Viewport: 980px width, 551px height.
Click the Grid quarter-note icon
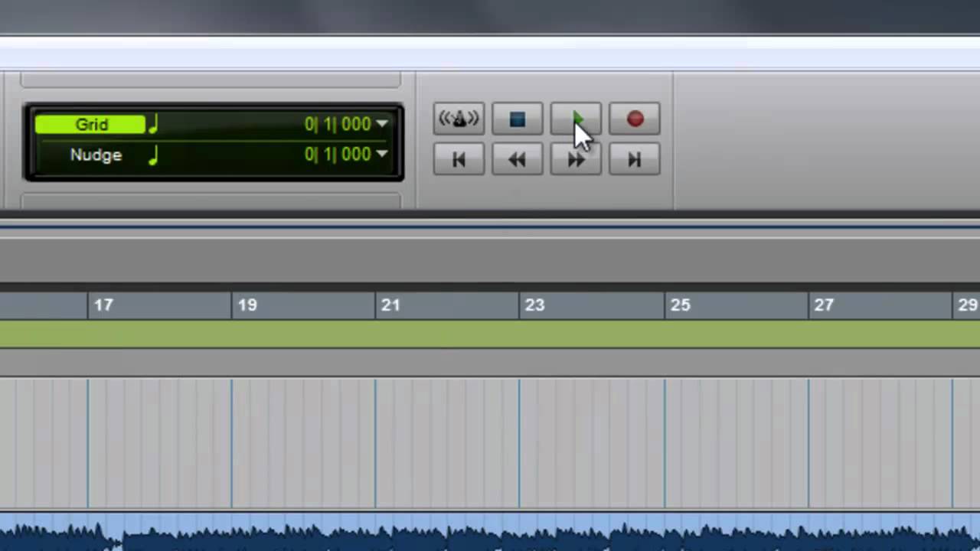point(152,124)
